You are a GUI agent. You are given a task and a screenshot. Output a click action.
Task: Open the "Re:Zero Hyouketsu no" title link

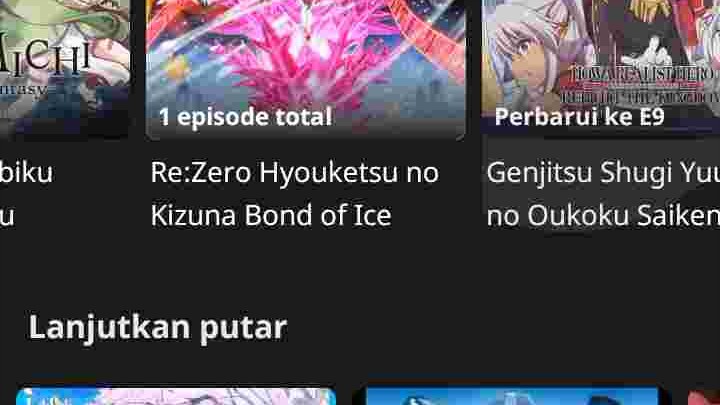pos(295,173)
